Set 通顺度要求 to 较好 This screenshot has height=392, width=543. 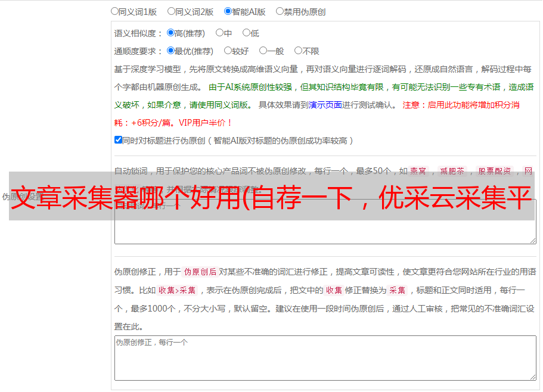(228, 51)
